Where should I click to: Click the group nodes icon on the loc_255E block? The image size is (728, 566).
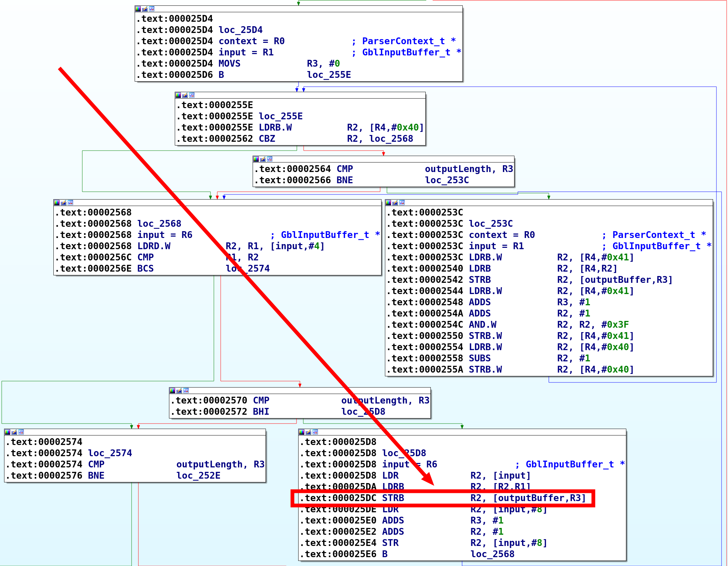(192, 95)
